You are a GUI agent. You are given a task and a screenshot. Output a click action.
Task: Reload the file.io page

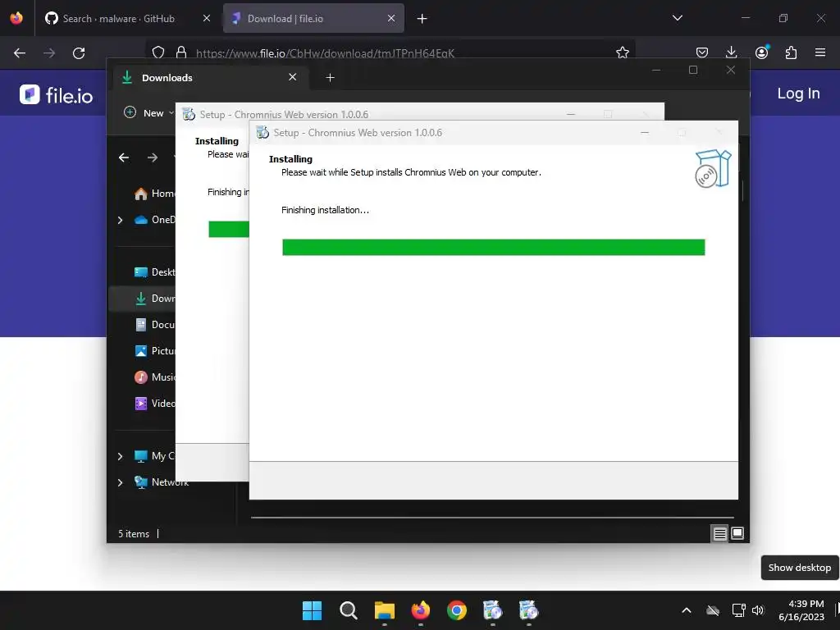click(x=79, y=53)
